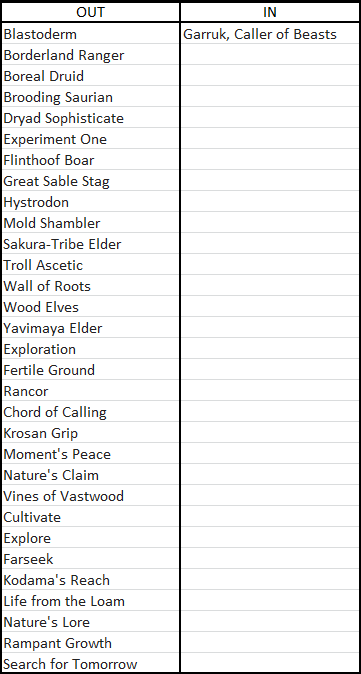Select the IN column header cell
361x674 pixels.
(x=269, y=12)
